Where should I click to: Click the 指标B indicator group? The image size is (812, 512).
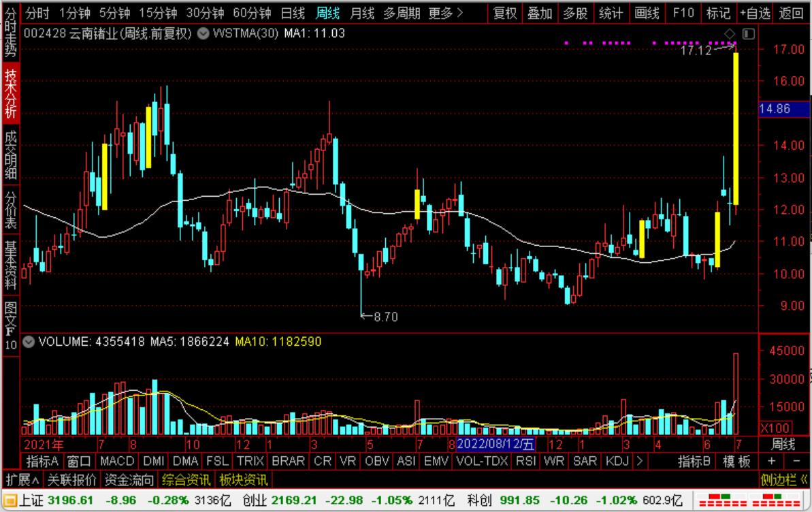(x=694, y=461)
